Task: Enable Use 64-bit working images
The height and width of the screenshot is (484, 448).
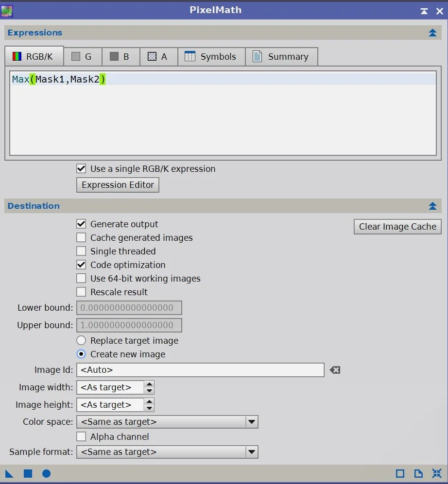Action: [x=81, y=278]
